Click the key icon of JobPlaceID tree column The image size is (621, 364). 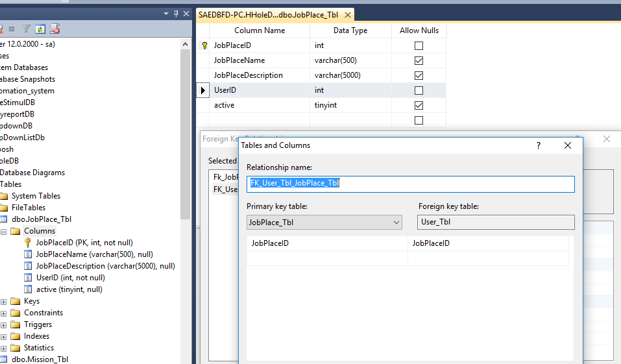click(28, 243)
